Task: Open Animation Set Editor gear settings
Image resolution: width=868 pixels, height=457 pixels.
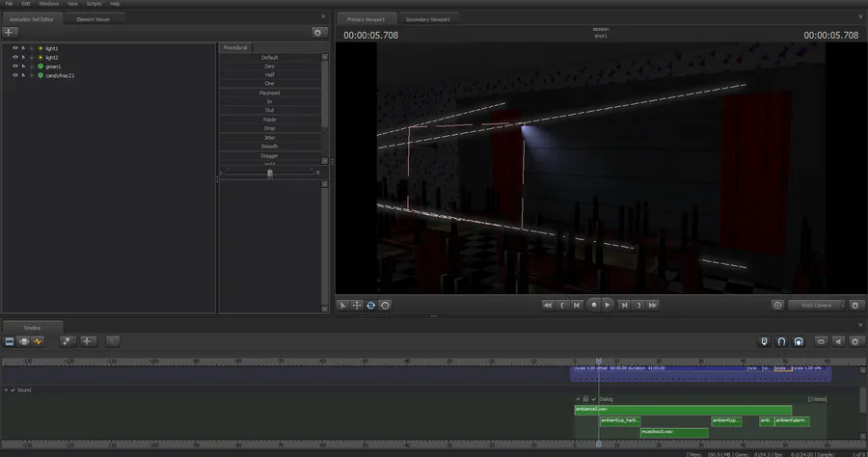Action: point(317,33)
